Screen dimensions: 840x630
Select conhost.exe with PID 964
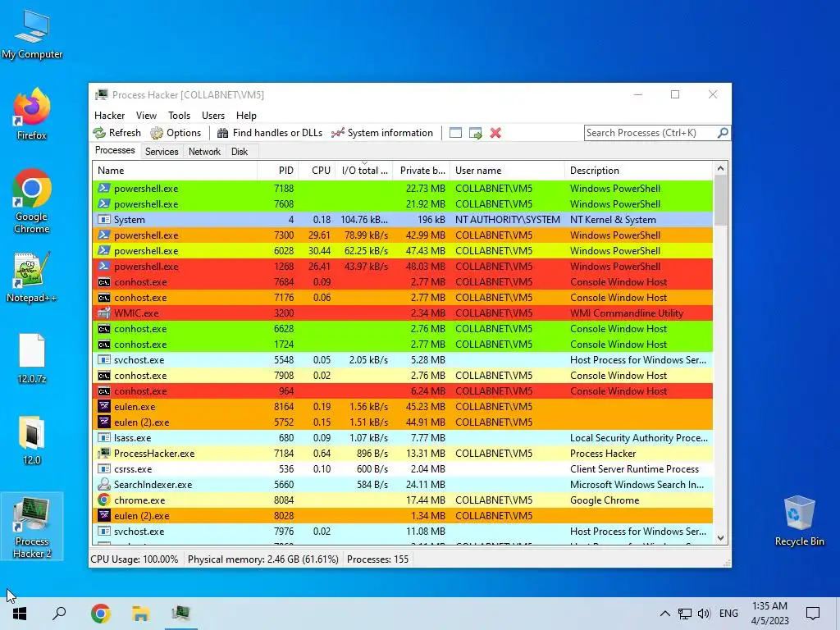tap(402, 391)
